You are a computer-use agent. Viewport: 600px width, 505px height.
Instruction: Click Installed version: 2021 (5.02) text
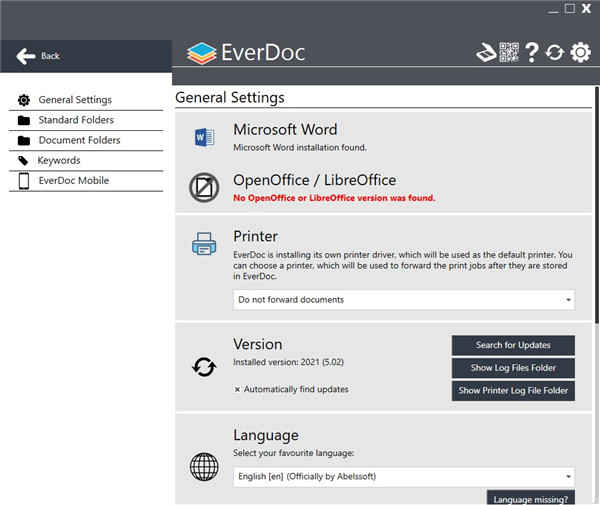(x=289, y=362)
